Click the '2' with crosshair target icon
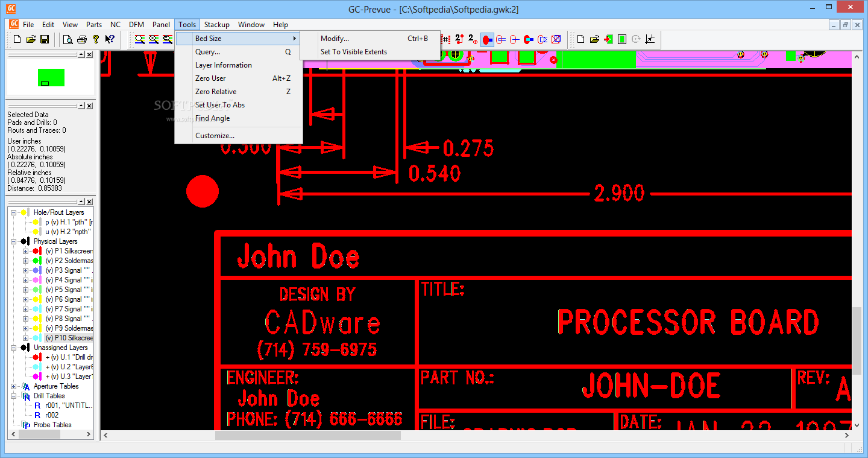This screenshot has height=458, width=868. coord(473,39)
